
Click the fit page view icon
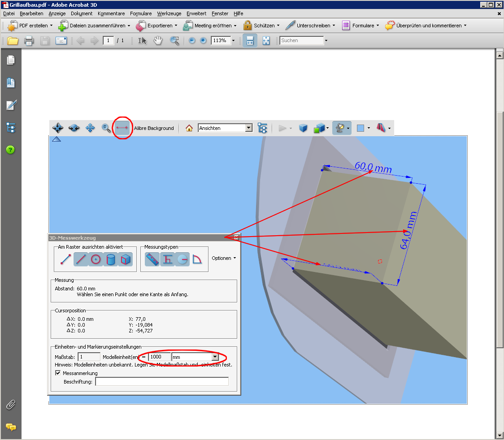266,41
